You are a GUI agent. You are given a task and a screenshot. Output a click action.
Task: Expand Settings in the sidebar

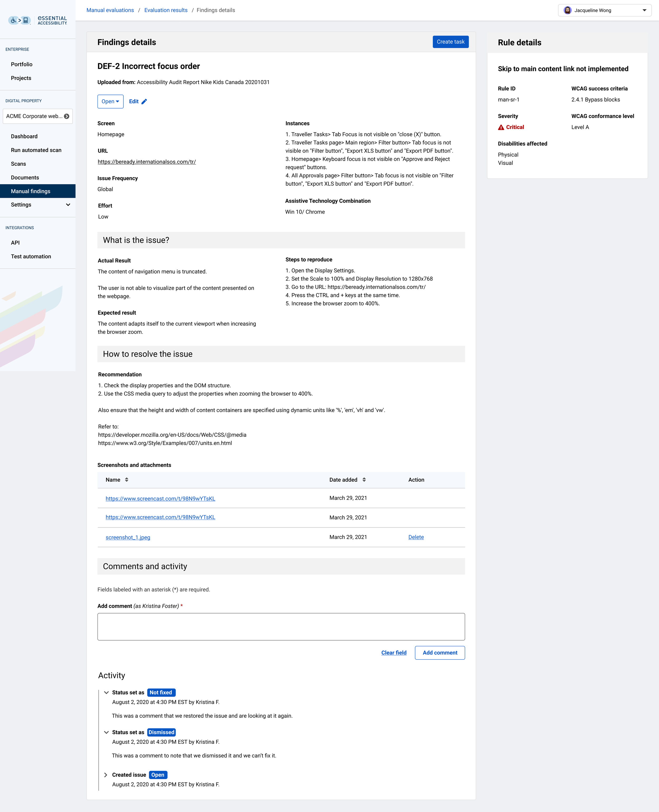pos(68,204)
